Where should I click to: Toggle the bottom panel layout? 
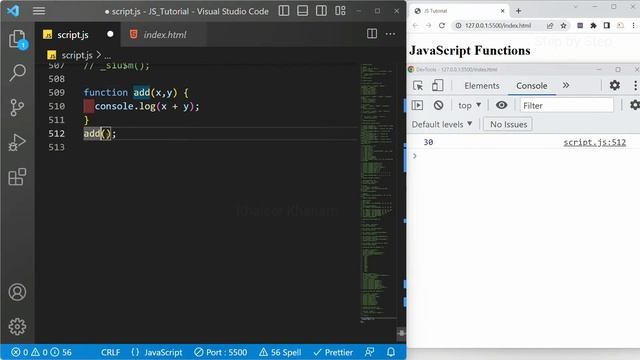(x=302, y=11)
